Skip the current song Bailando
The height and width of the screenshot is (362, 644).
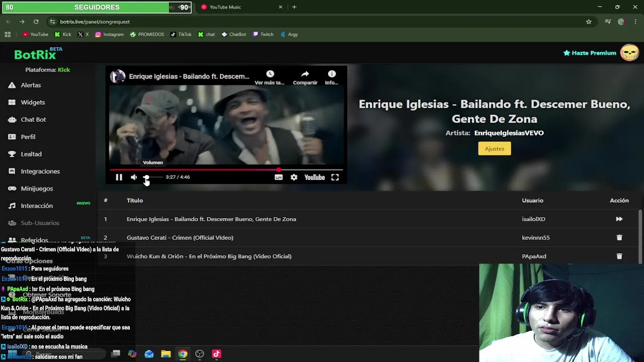tap(619, 219)
